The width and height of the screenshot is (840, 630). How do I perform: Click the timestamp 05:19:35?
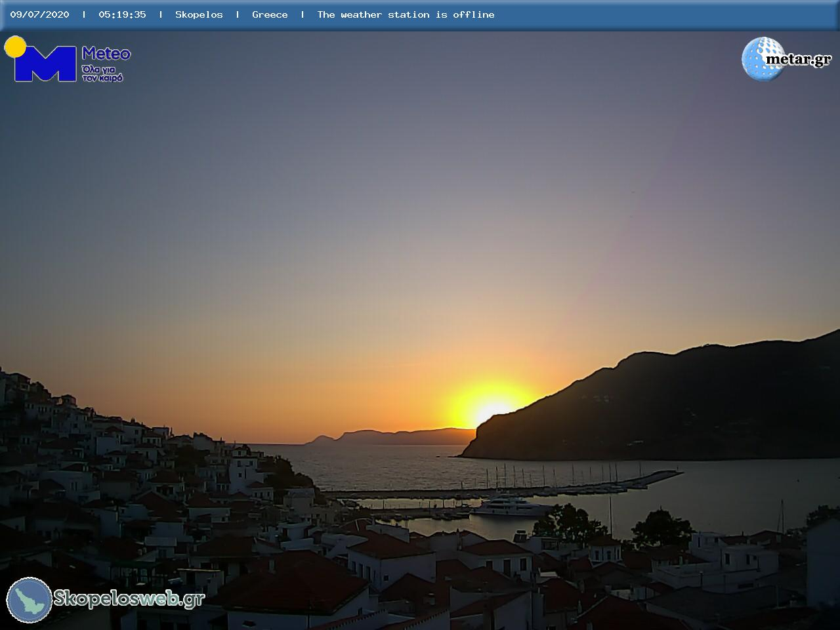(x=122, y=14)
